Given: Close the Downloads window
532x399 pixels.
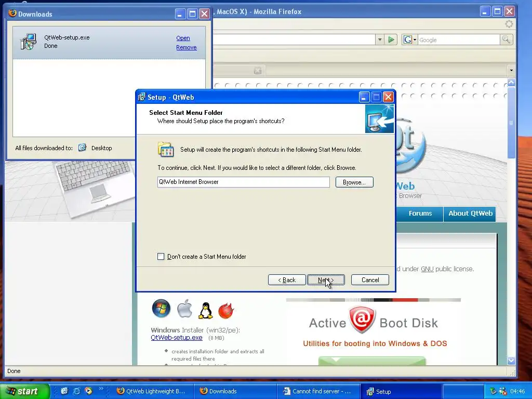Looking at the screenshot, I should (x=204, y=14).
